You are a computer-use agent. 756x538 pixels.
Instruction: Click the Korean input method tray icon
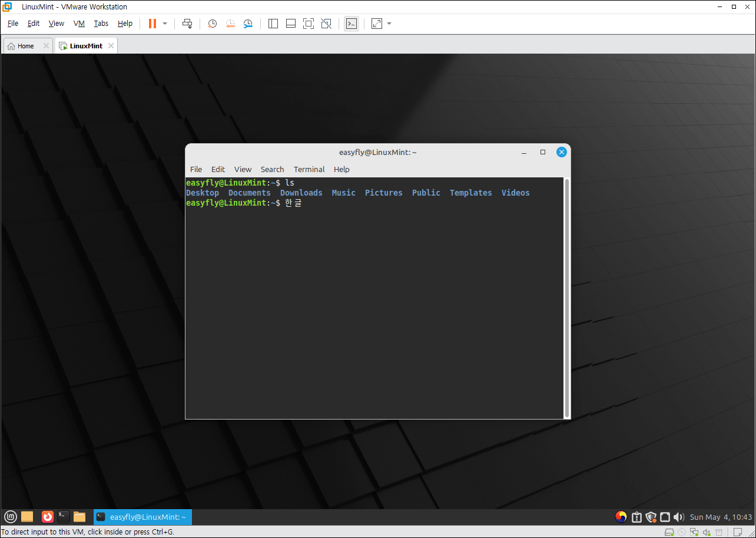point(621,517)
